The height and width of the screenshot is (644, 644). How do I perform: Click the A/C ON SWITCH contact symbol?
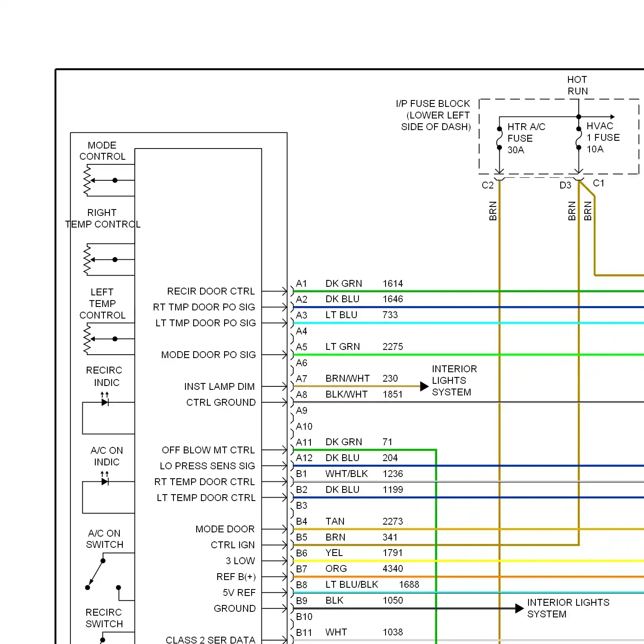(x=104, y=574)
